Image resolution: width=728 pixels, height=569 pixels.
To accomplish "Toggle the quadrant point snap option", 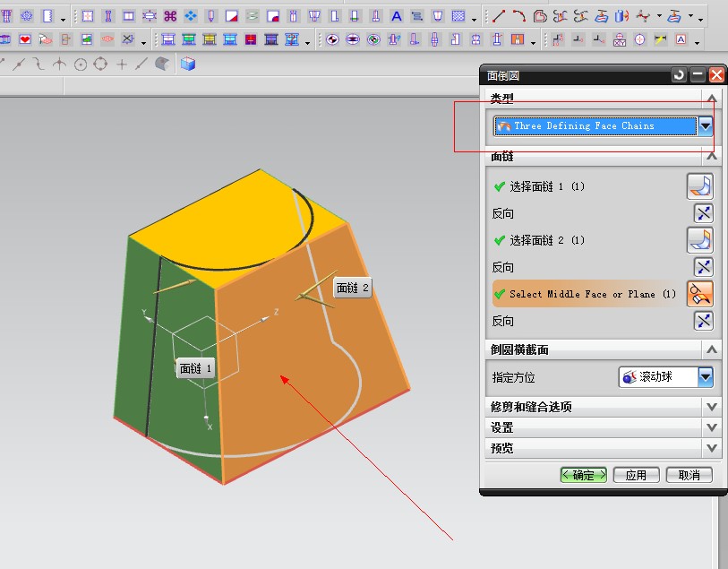I will (100, 65).
